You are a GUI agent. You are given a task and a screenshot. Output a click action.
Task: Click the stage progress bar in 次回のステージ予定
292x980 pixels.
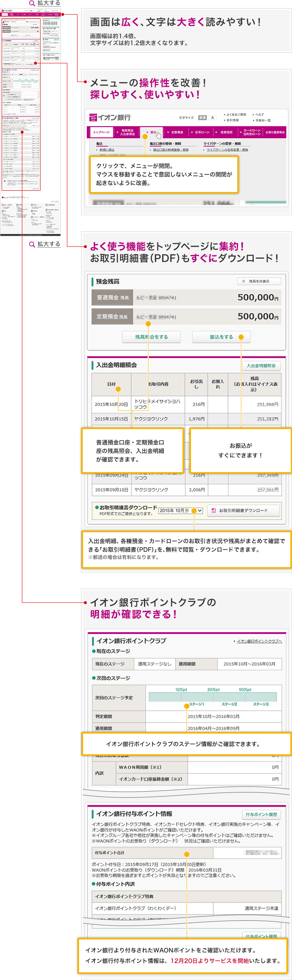[x=213, y=697]
